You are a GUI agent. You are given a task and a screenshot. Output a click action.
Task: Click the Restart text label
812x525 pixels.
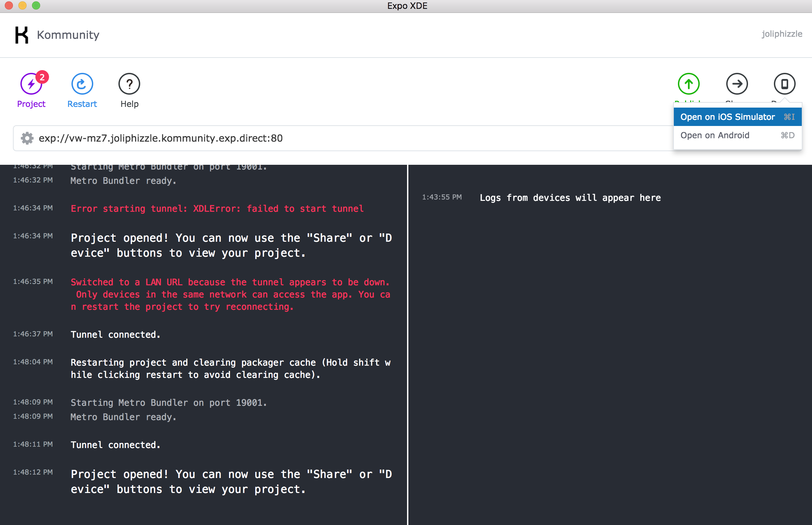(x=82, y=104)
